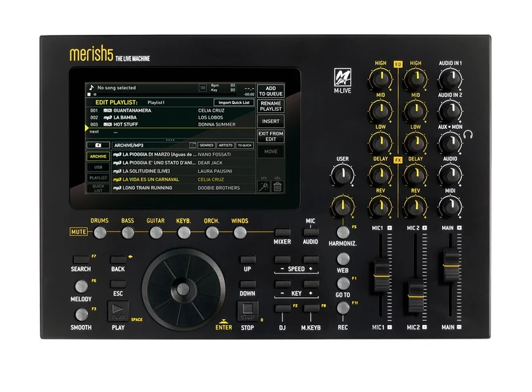The image size is (532, 392).
Task: Tap the mp3 icon on LONG TRAIN RUNNING row
Action: tap(117, 188)
